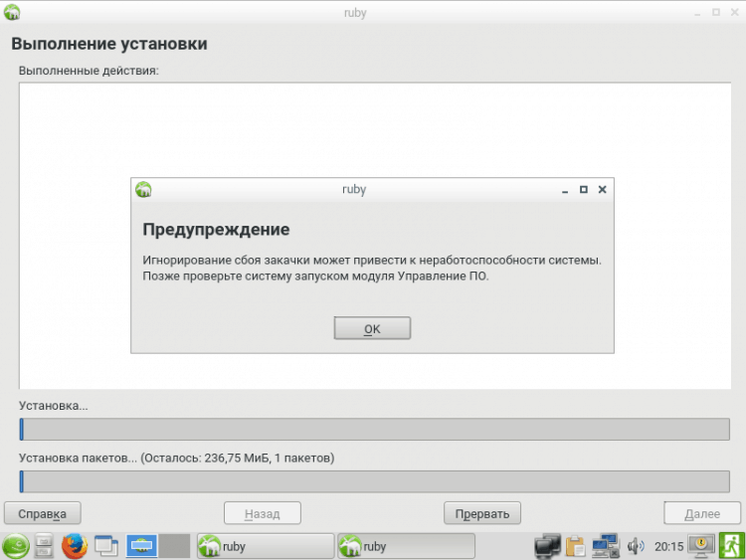
Task: Open the file manager drawer icon
Action: coord(45,546)
